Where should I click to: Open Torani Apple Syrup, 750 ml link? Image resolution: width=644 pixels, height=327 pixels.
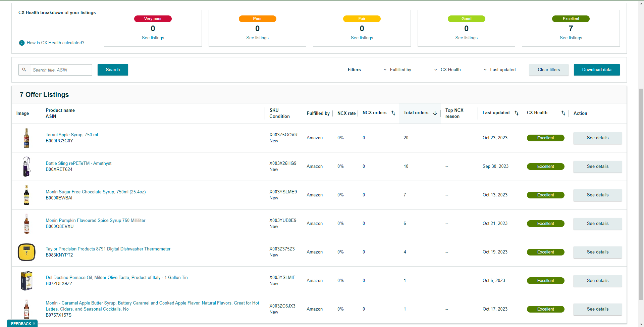coord(72,135)
